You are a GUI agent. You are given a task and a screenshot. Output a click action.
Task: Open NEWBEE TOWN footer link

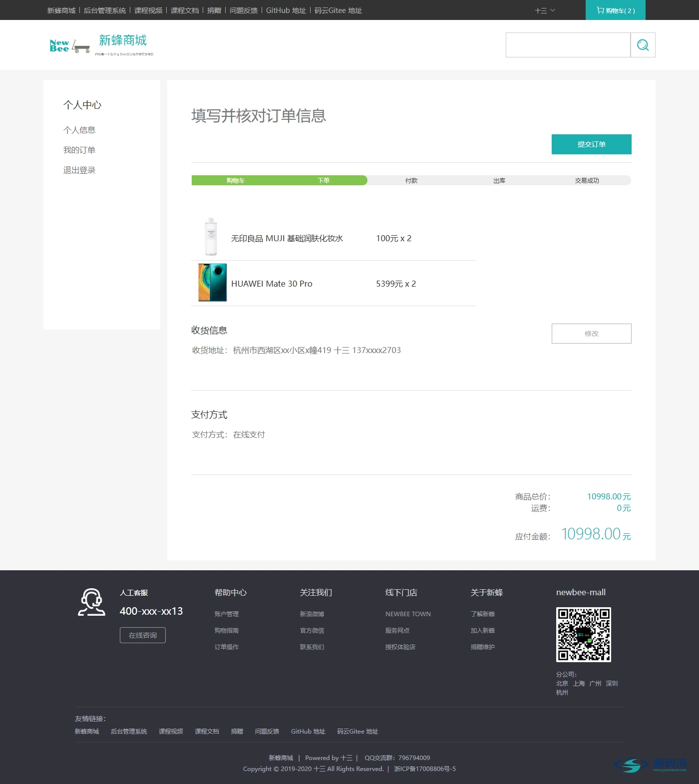[408, 614]
